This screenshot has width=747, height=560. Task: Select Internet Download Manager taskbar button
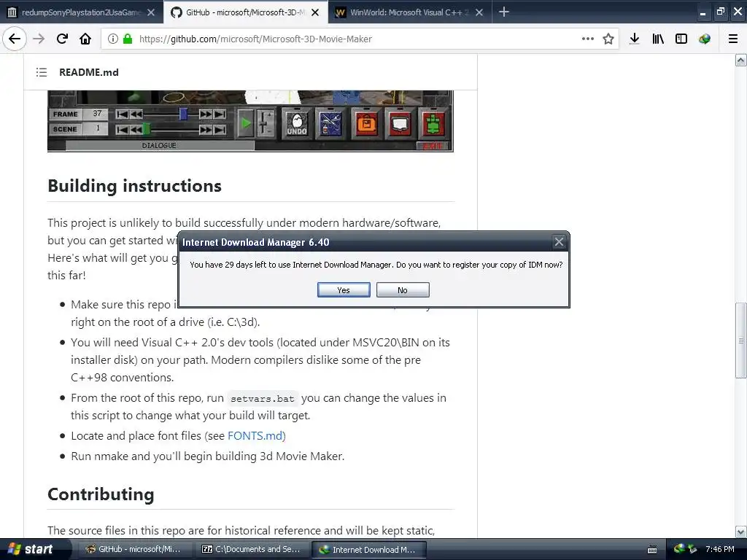[x=369, y=549]
